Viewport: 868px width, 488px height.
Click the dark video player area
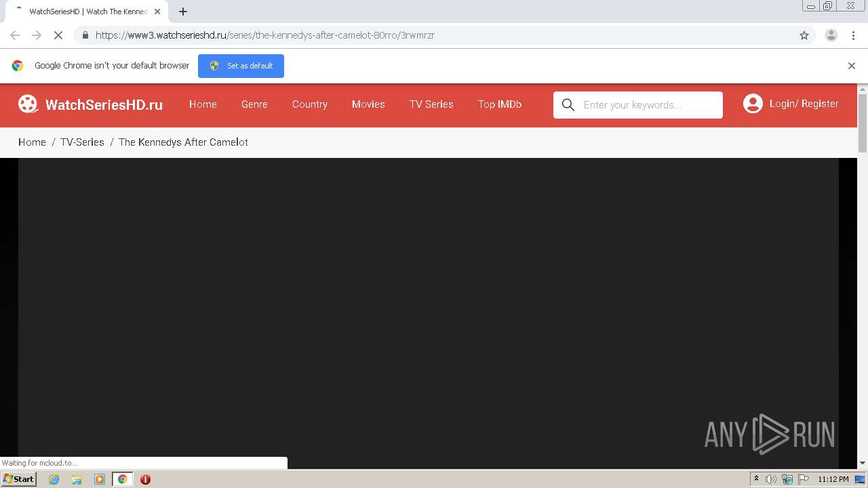[x=429, y=313]
